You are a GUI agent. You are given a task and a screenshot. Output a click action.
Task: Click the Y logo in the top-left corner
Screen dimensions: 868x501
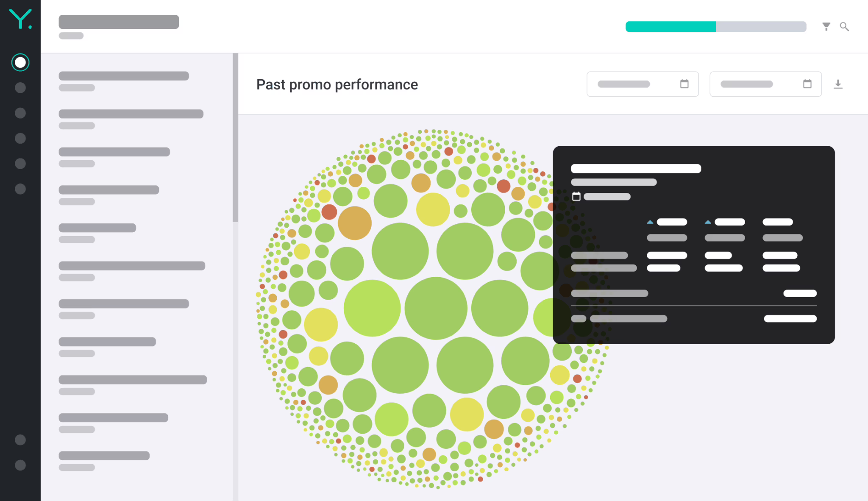[21, 19]
